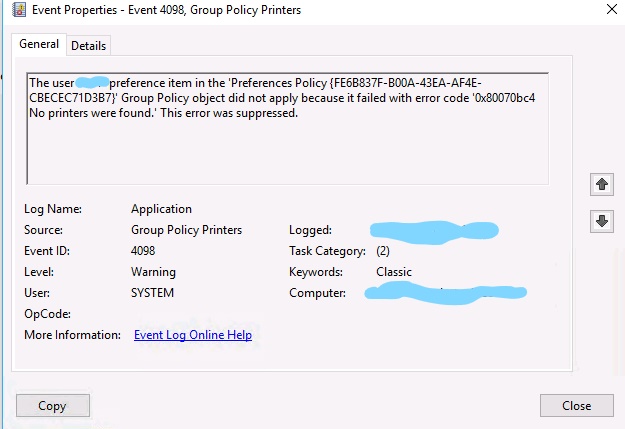
Task: Click the Level value 'Warning'
Action: (x=153, y=272)
